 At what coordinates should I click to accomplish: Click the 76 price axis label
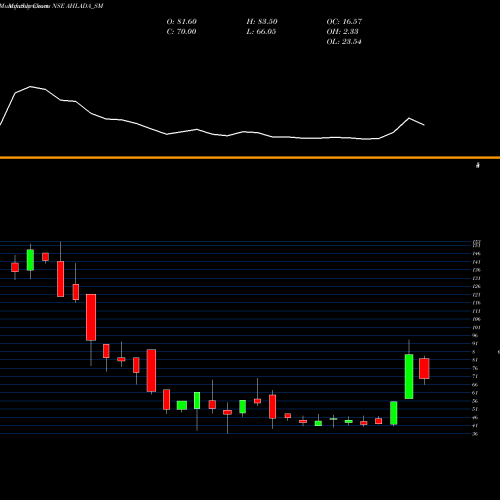click(475, 368)
